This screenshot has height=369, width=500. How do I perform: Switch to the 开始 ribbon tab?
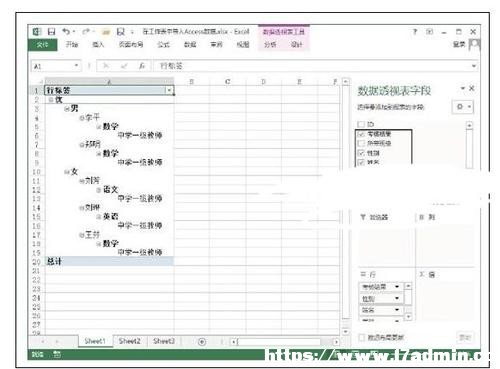coord(72,44)
